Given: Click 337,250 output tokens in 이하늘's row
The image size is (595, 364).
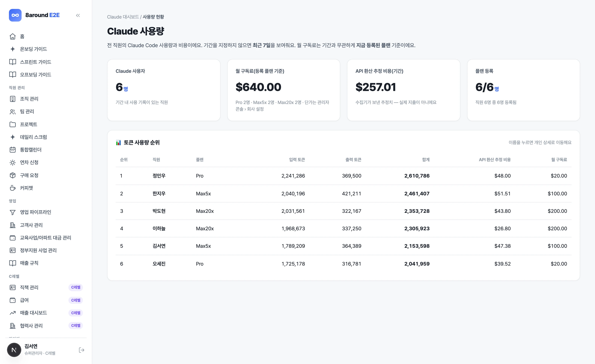Looking at the screenshot, I should [352, 228].
